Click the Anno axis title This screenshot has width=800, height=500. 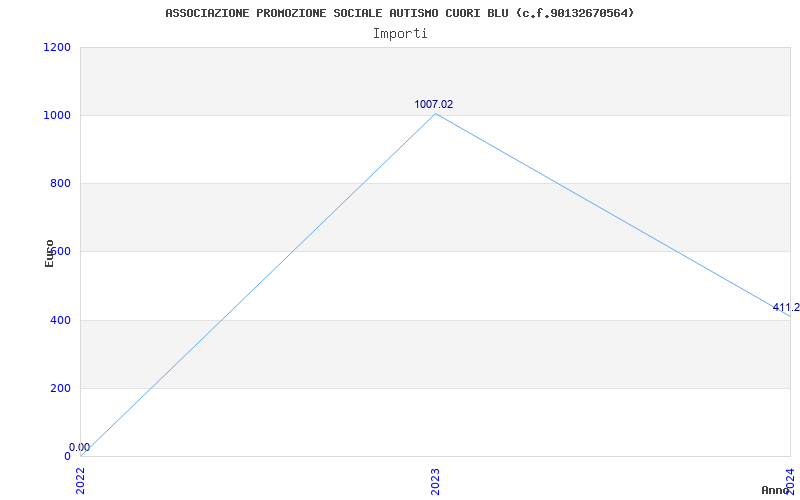coord(775,490)
